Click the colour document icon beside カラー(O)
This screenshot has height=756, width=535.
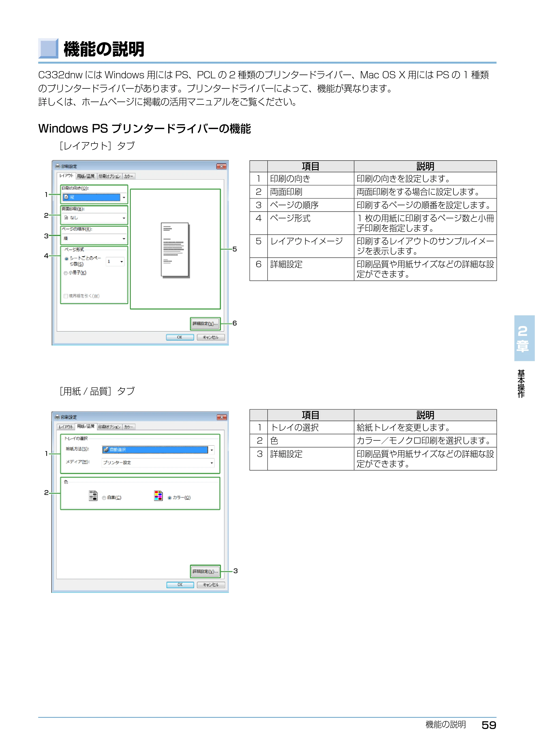pos(159,495)
